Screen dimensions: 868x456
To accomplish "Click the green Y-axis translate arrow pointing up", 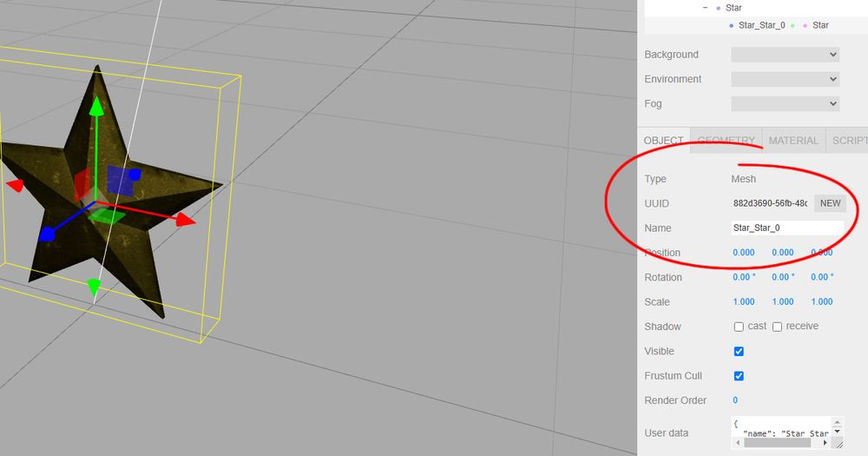I will point(96,106).
